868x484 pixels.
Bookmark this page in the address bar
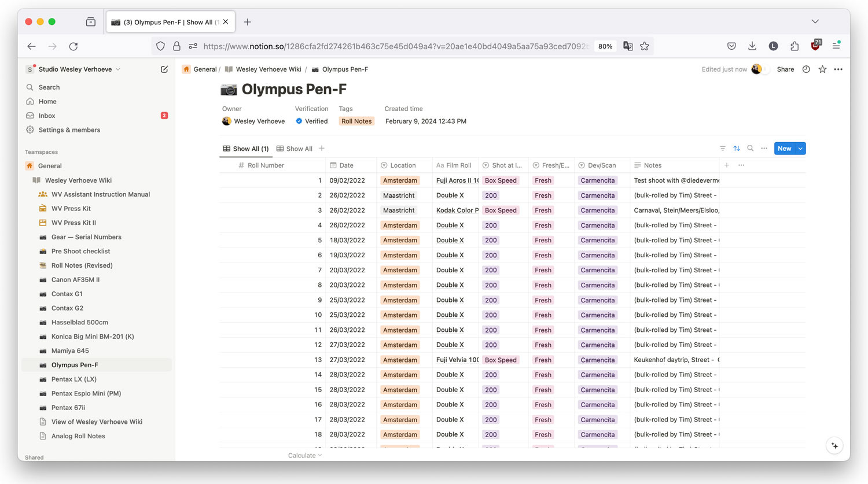(x=645, y=46)
